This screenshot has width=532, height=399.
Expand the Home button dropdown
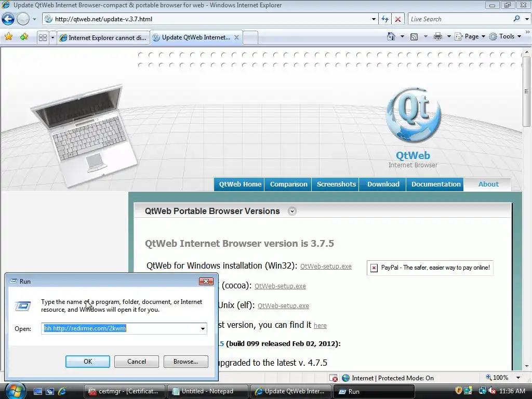click(403, 36)
